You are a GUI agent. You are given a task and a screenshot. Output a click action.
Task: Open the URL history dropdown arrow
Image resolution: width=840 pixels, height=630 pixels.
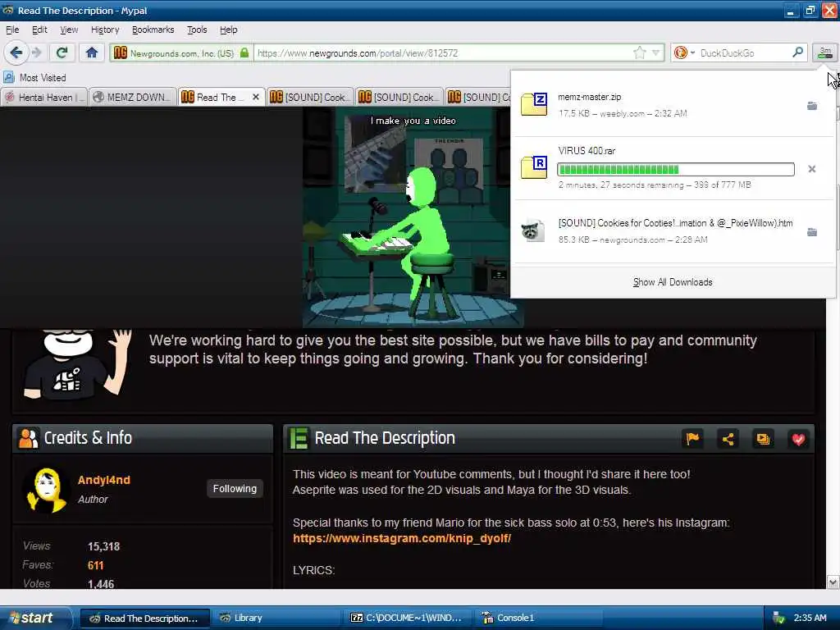[x=655, y=52]
